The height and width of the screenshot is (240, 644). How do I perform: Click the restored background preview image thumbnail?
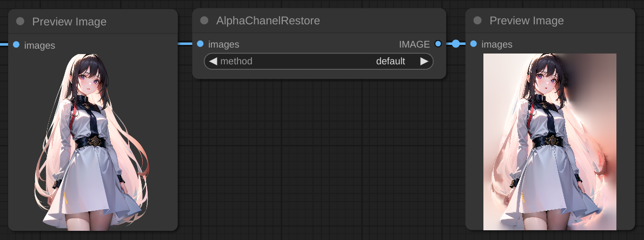point(549,141)
